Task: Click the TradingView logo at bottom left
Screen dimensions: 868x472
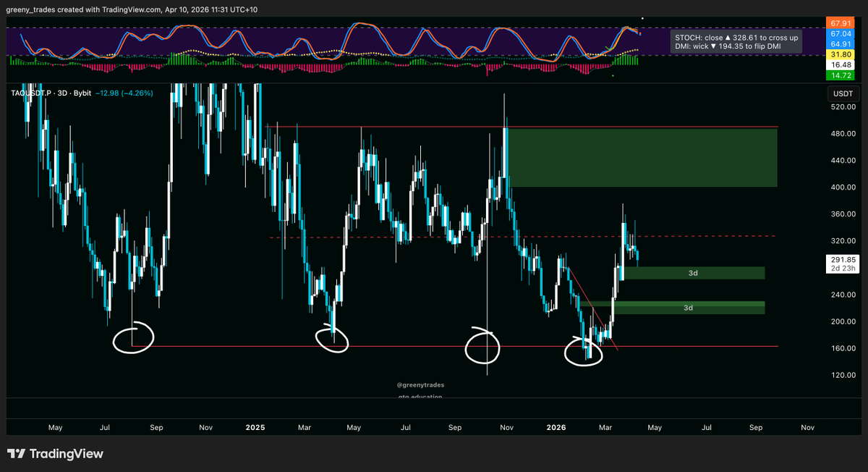Action: (x=55, y=454)
